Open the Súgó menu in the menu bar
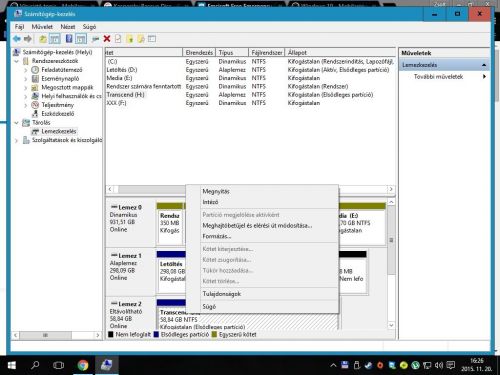Image resolution: width=500 pixels, height=375 pixels. tap(89, 27)
